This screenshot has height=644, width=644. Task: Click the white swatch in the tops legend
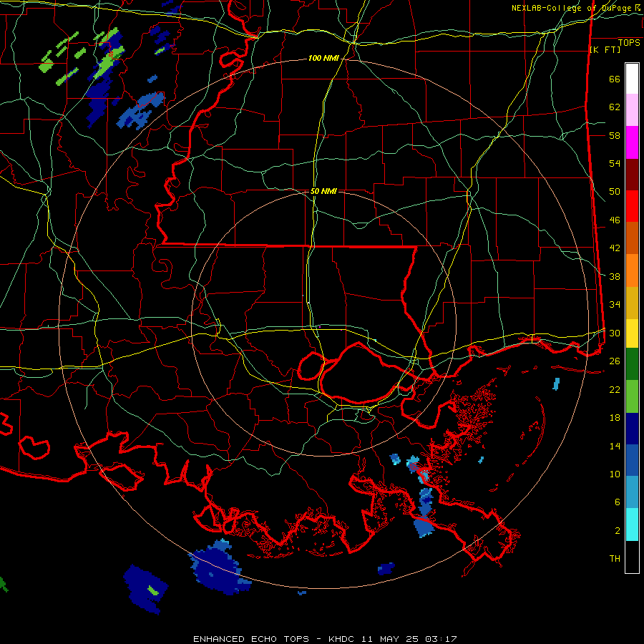click(632, 79)
